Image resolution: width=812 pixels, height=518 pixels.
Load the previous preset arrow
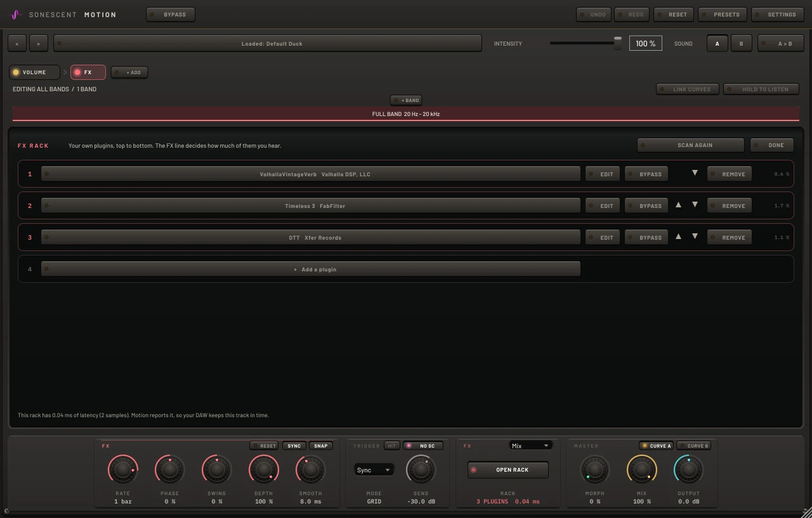coord(17,44)
